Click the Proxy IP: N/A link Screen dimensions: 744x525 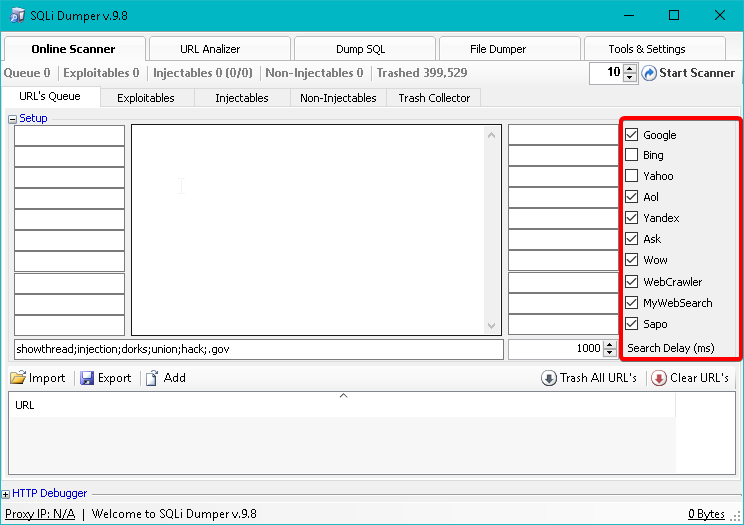[x=40, y=514]
